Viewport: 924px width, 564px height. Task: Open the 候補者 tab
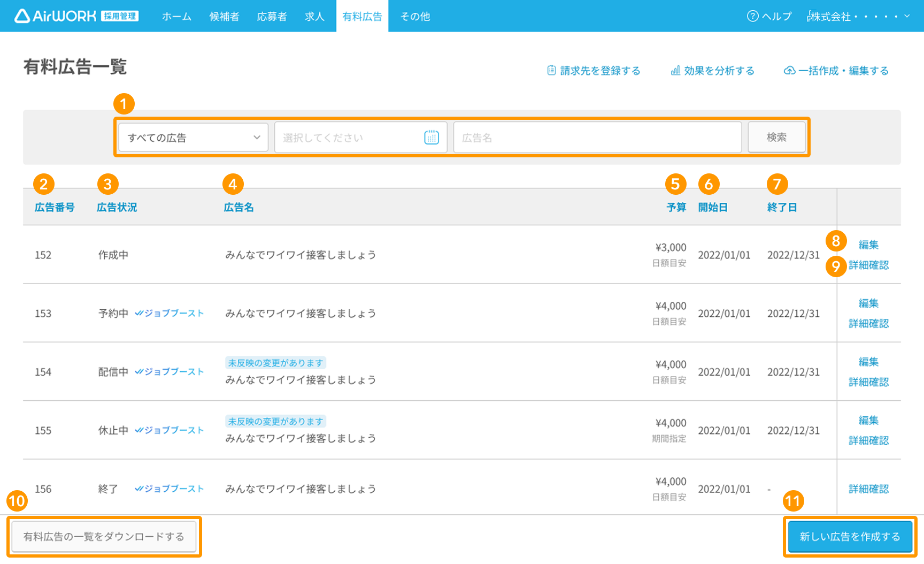click(224, 17)
